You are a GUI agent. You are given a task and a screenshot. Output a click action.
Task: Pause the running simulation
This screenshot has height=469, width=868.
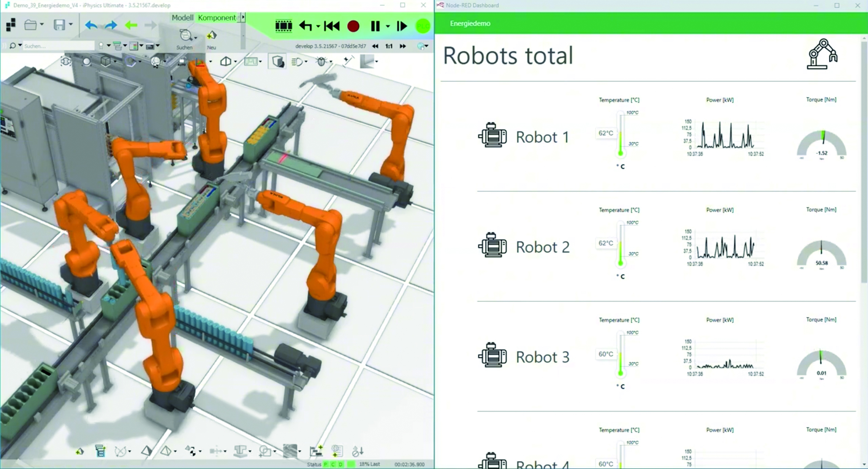pyautogui.click(x=375, y=26)
